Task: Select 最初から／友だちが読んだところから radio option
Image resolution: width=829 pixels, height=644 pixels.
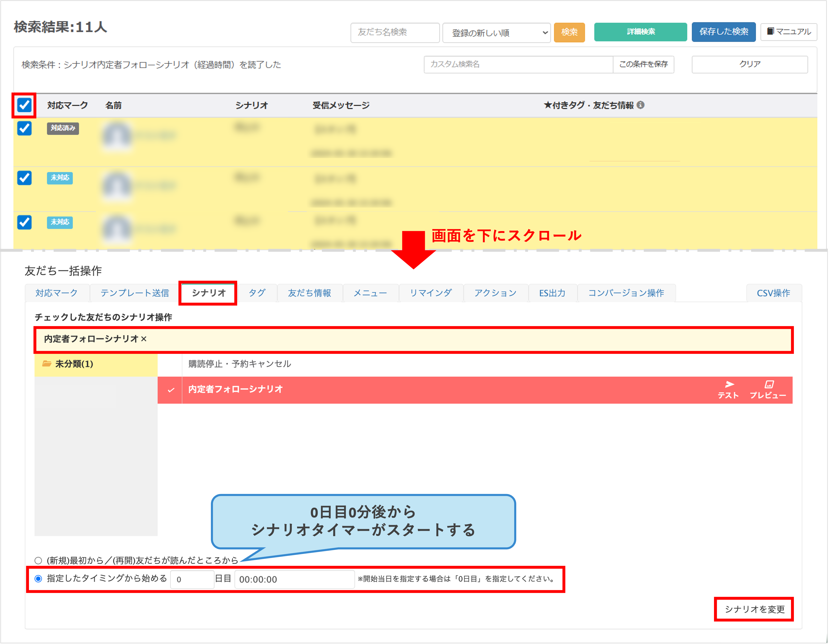Action: click(38, 560)
